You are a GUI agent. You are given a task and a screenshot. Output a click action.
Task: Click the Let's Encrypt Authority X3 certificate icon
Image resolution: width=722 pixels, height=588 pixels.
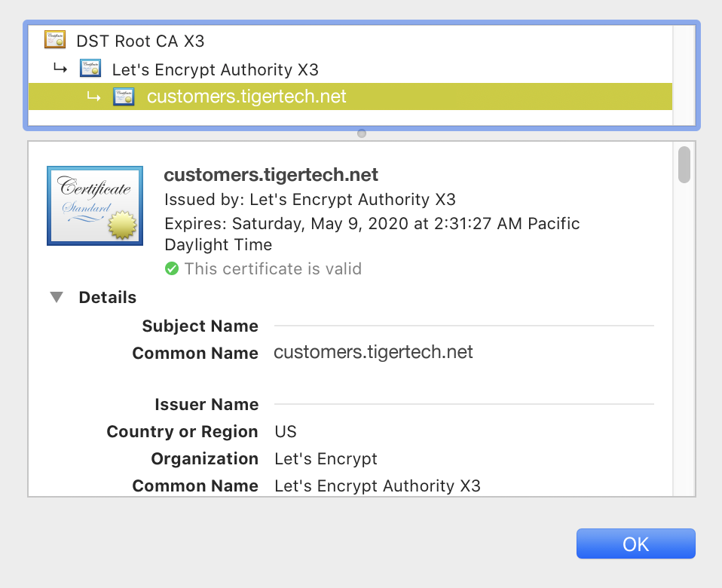(90, 68)
